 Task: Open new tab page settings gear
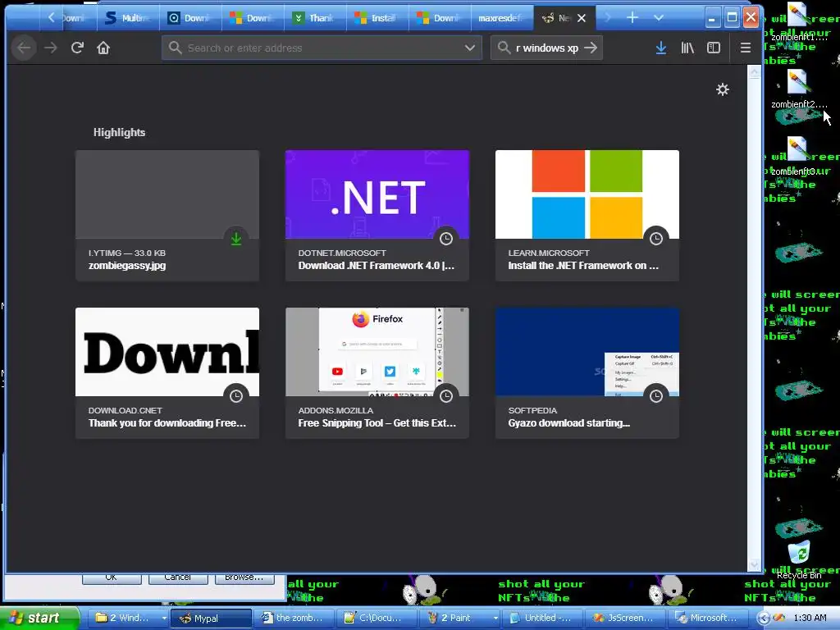click(723, 89)
